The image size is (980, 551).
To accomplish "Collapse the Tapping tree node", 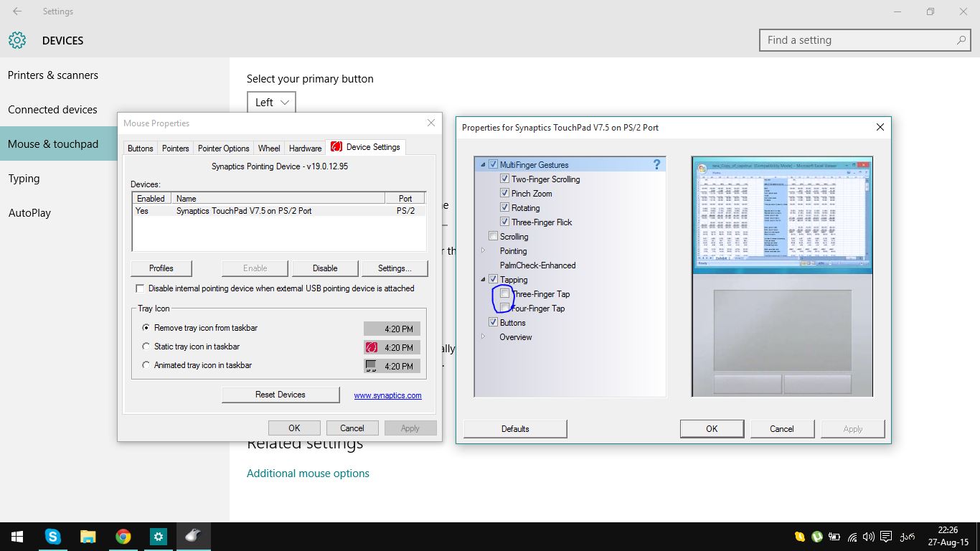I will coord(483,280).
